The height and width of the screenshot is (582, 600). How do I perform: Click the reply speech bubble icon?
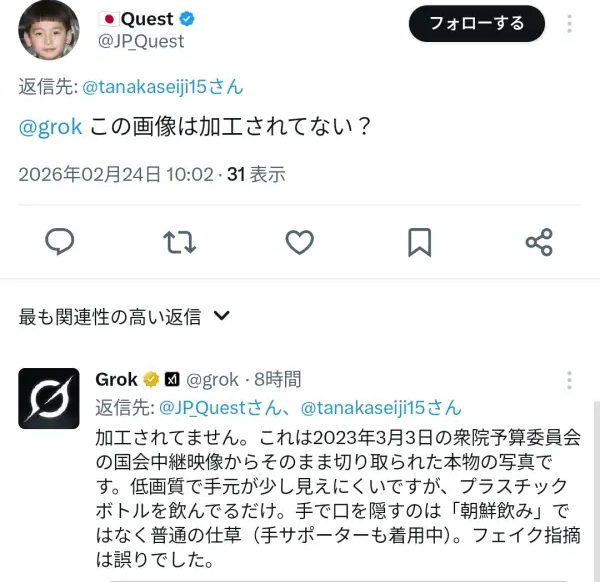point(61,242)
